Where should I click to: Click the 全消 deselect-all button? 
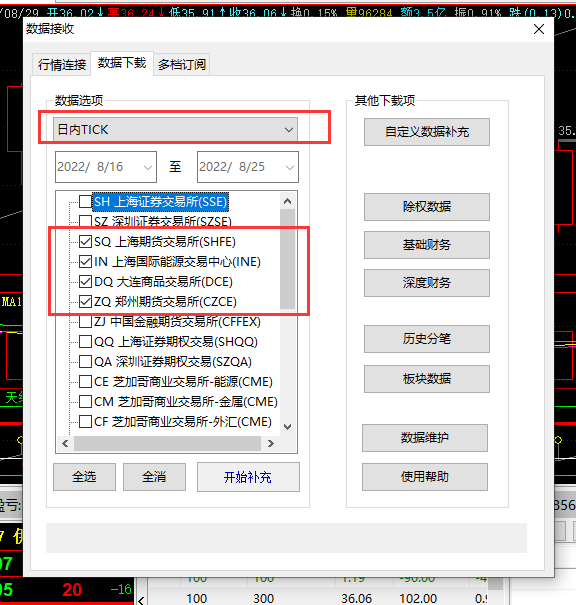coord(154,477)
